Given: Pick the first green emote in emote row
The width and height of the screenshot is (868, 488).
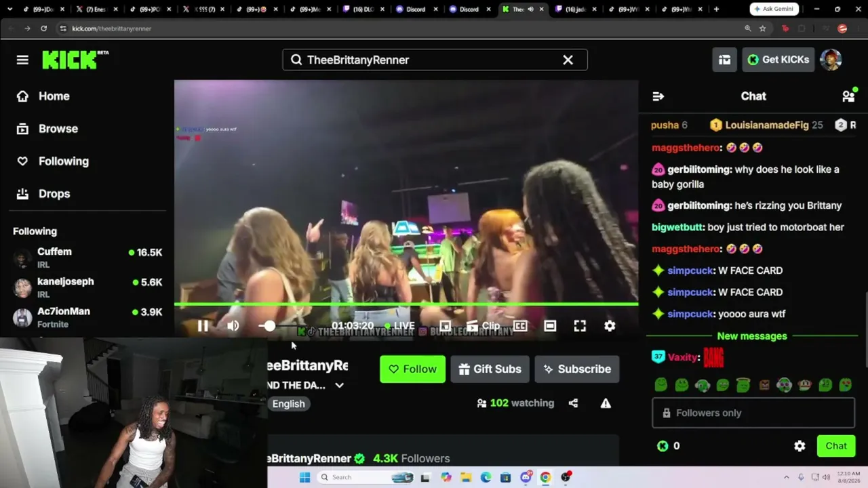Looking at the screenshot, I should pyautogui.click(x=661, y=385).
